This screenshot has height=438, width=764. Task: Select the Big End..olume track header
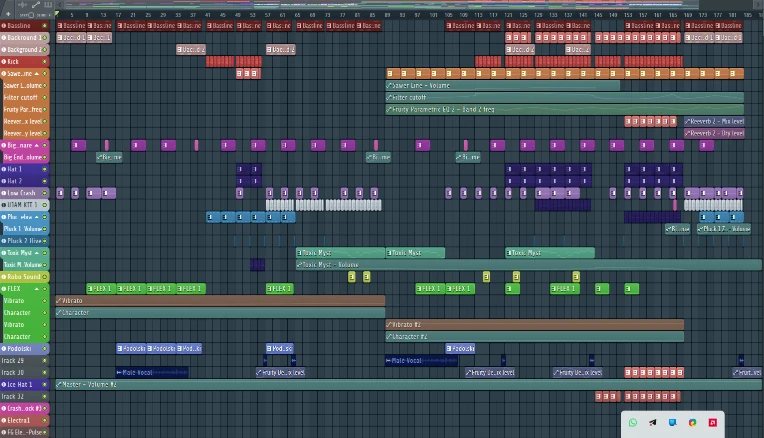(x=24, y=157)
